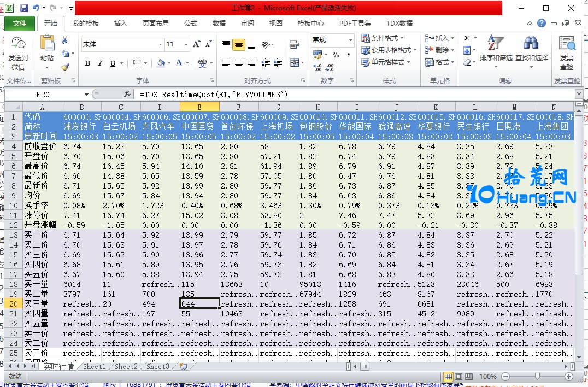Click the zoom out minus button
This screenshot has width=588, height=387.
click(x=505, y=377)
